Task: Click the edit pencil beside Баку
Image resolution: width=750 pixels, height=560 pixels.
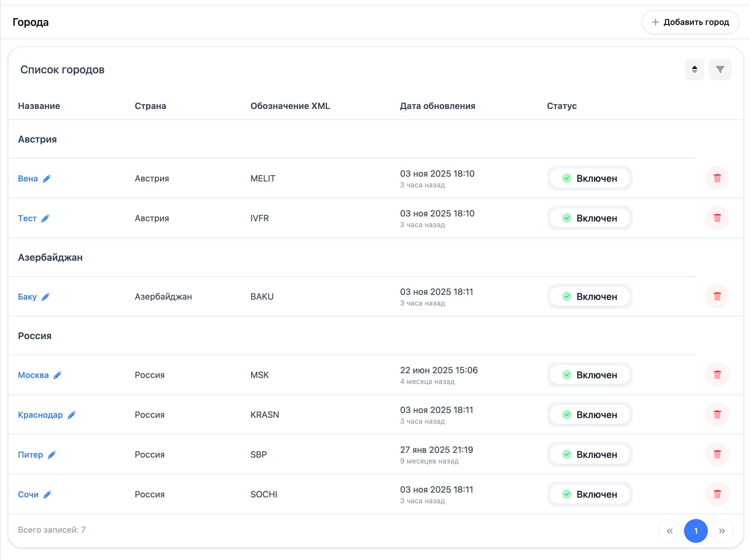Action: [46, 297]
